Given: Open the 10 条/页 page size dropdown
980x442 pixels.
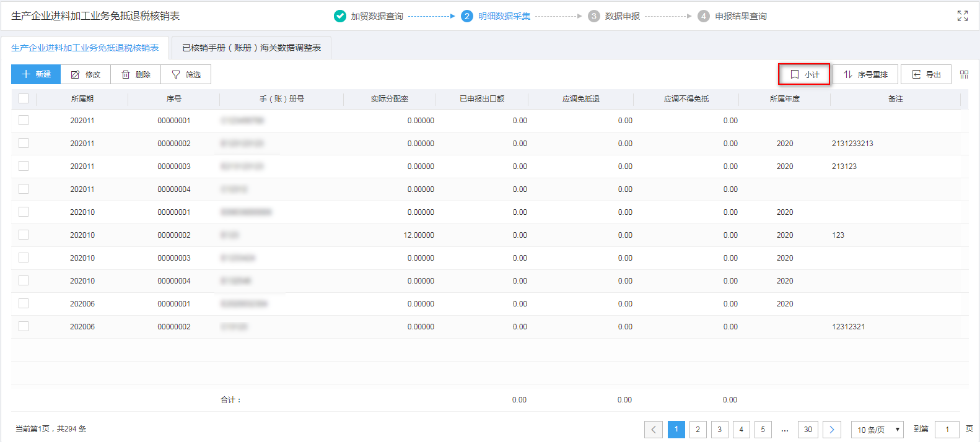Looking at the screenshot, I should (x=877, y=430).
